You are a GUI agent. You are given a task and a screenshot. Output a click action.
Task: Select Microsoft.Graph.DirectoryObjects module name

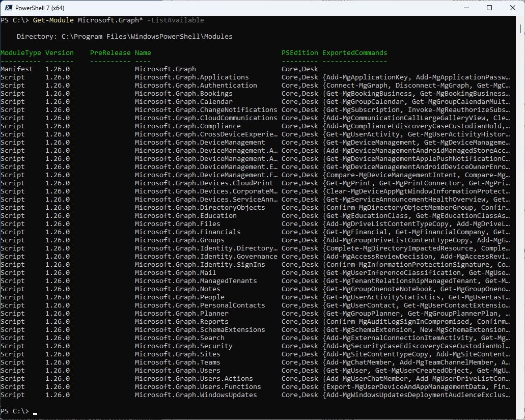click(200, 208)
